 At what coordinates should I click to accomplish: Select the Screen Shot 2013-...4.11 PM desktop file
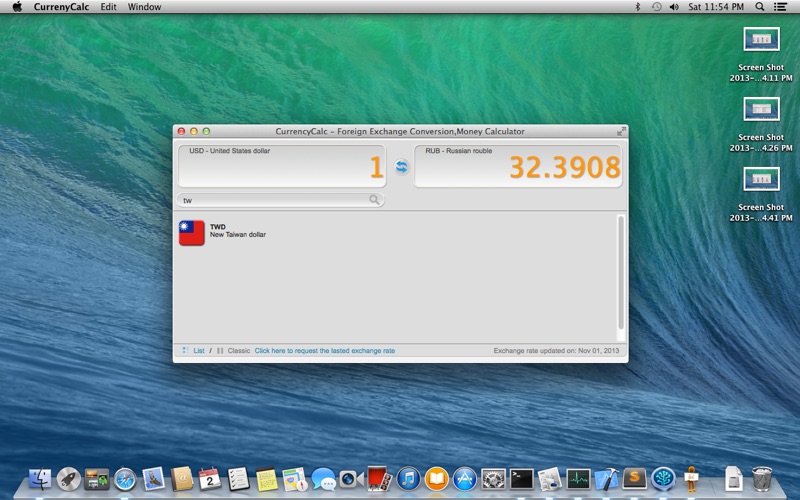761,55
